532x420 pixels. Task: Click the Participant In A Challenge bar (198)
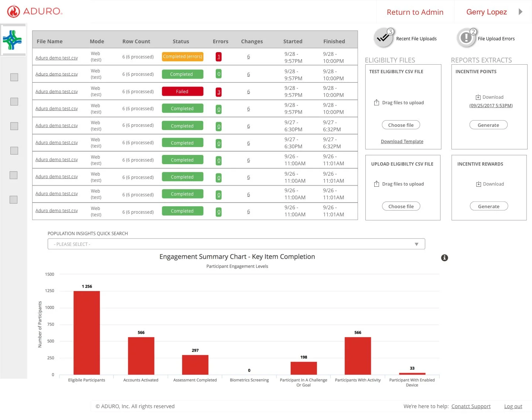[x=304, y=368]
